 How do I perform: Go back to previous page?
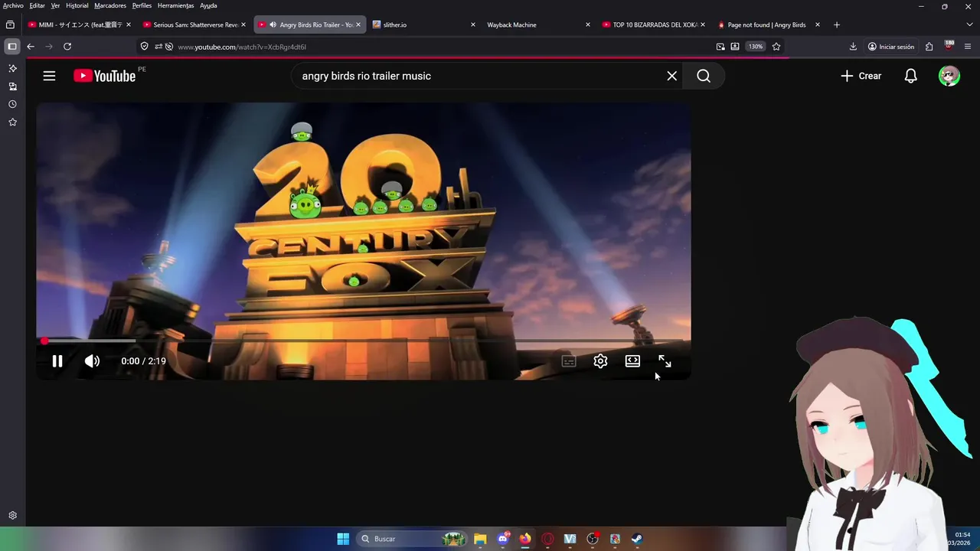click(x=31, y=47)
